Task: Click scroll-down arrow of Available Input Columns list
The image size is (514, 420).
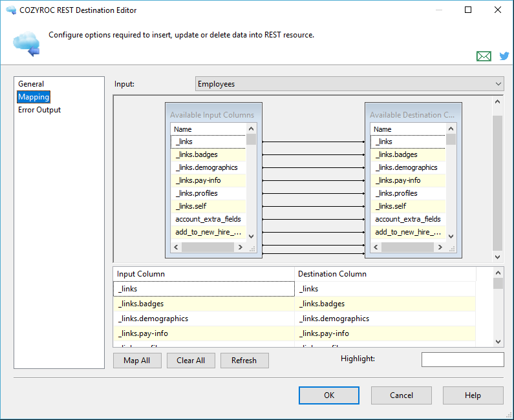Action: pos(251,236)
